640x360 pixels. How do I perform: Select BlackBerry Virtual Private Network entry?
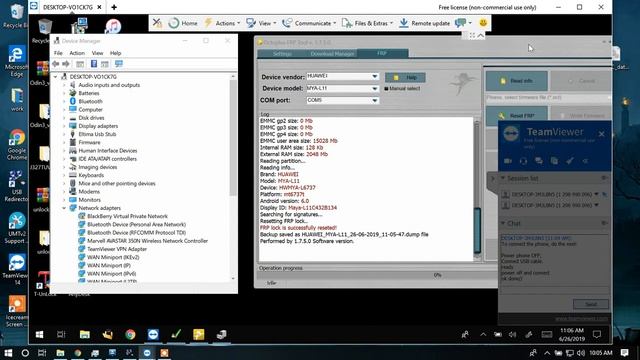click(x=127, y=216)
